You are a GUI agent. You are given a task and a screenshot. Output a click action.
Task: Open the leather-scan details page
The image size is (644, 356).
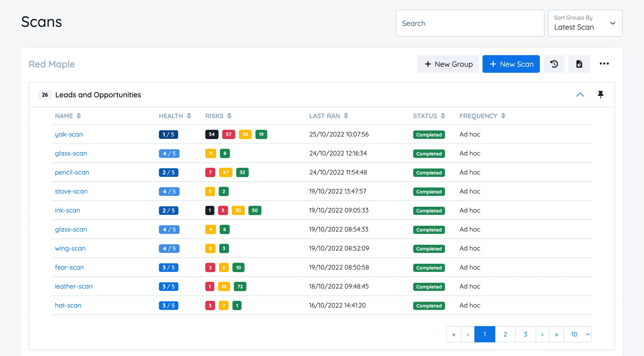pos(73,286)
